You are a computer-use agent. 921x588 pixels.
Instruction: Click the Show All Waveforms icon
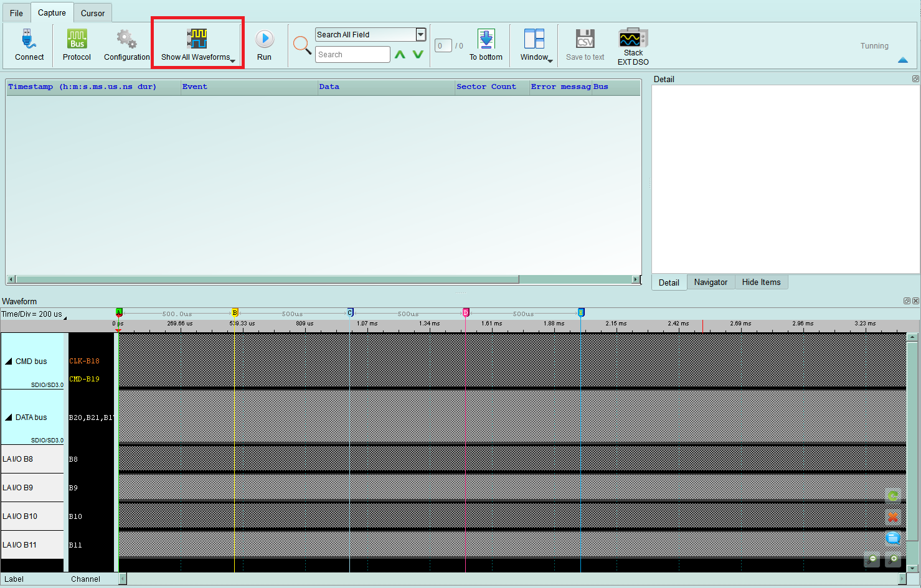[197, 39]
